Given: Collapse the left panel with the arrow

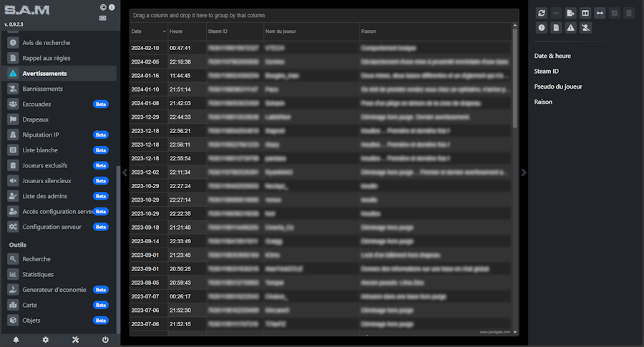Looking at the screenshot, I should pos(125,172).
